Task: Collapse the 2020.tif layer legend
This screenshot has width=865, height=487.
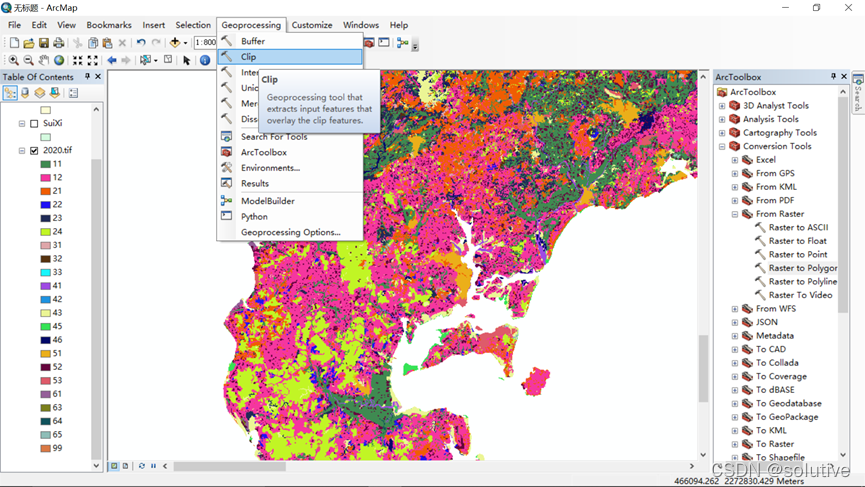Action: tap(22, 151)
